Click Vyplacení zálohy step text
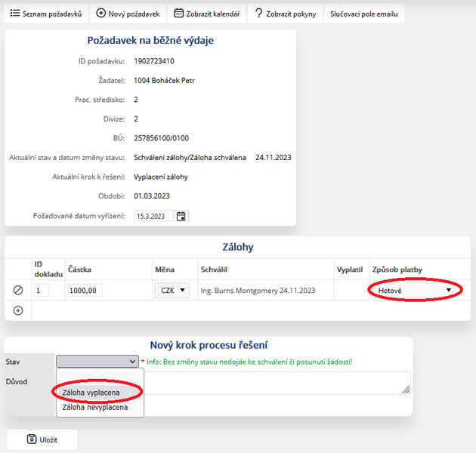 pyautogui.click(x=161, y=177)
